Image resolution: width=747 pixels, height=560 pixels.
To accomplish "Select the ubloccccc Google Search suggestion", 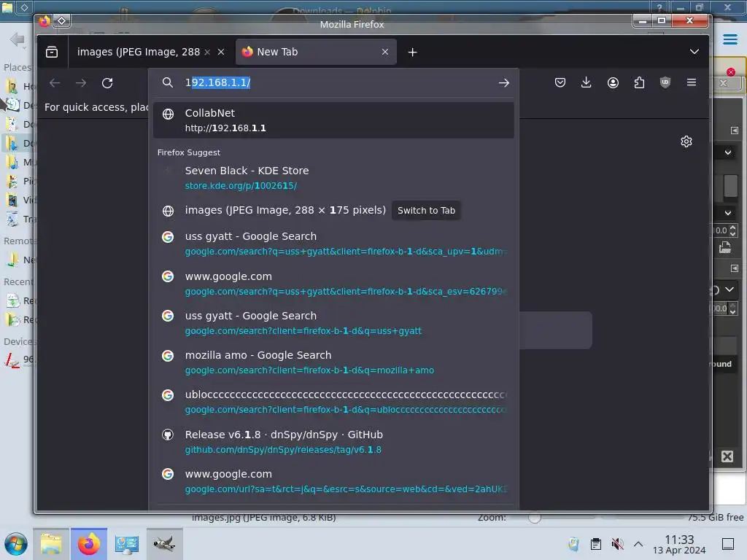I will [x=333, y=402].
